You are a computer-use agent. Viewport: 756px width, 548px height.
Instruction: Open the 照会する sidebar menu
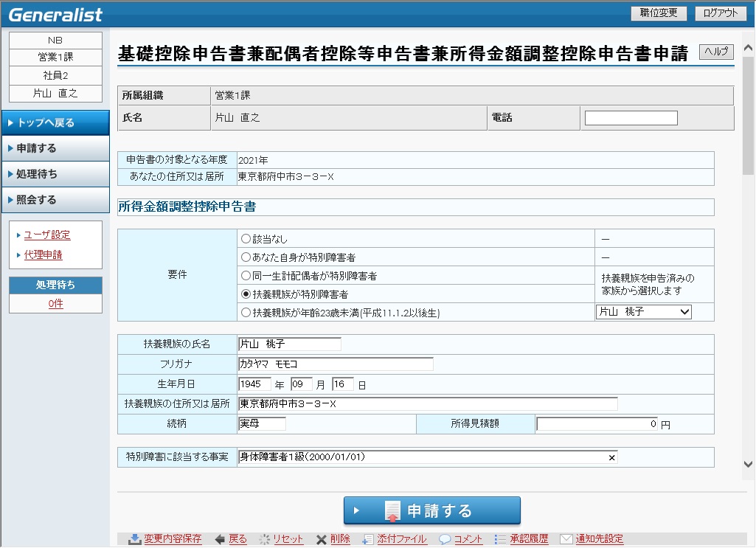pyautogui.click(x=55, y=200)
